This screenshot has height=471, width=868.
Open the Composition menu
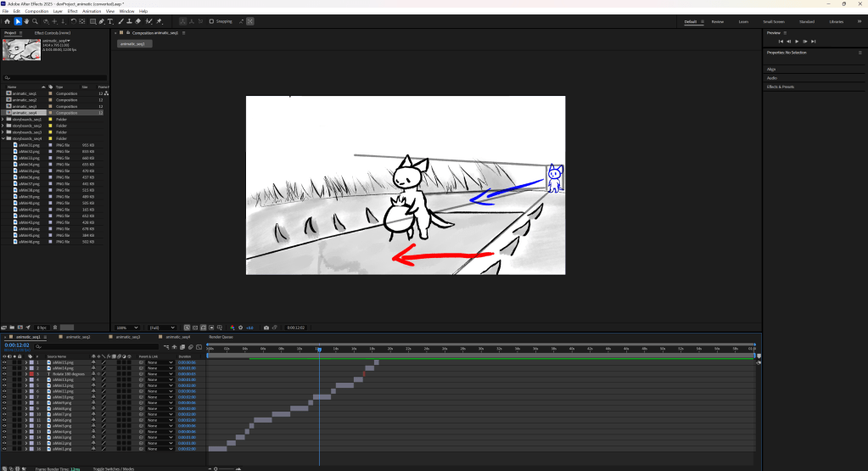(36, 11)
